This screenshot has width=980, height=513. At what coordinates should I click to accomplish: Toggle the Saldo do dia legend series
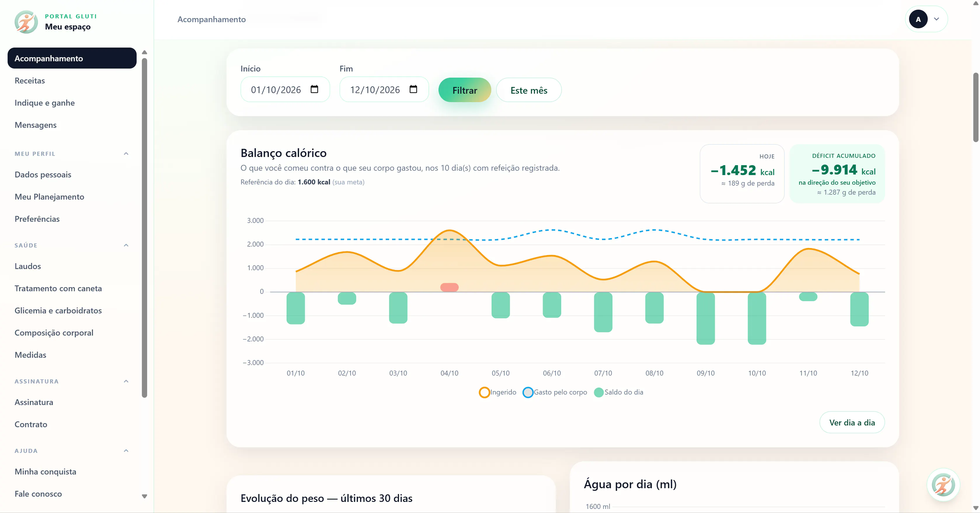(x=619, y=392)
